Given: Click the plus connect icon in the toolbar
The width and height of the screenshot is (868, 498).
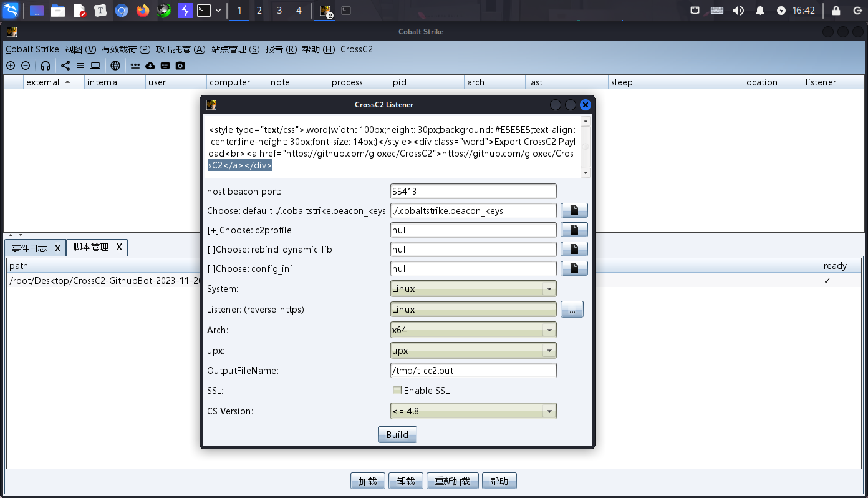Looking at the screenshot, I should (11, 66).
